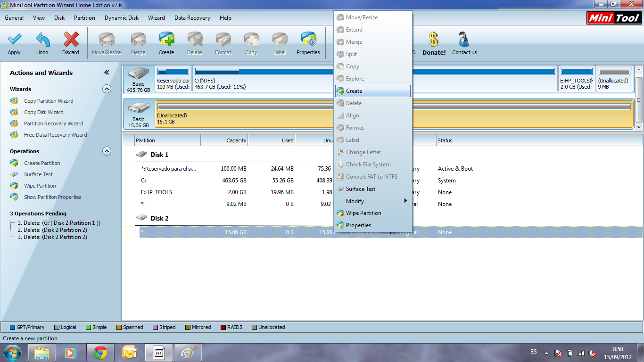The image size is (644, 362).
Task: Click the Capacity column header
Action: point(224,140)
